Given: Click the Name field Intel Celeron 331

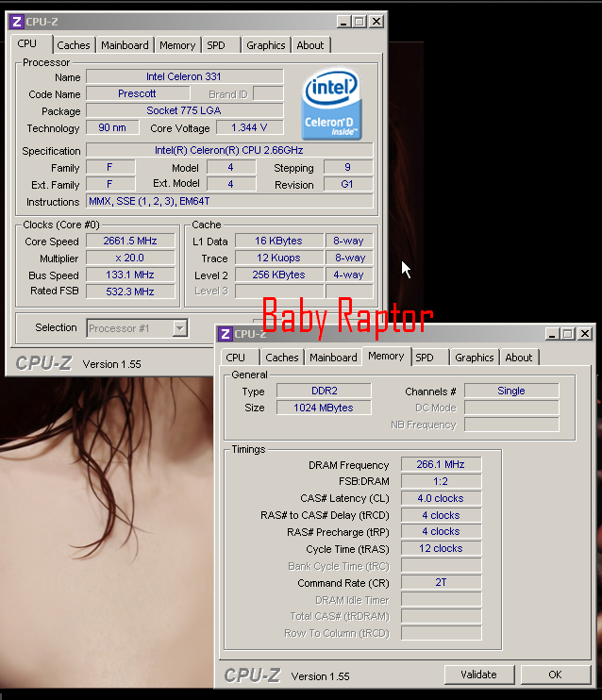Looking at the screenshot, I should 185,76.
